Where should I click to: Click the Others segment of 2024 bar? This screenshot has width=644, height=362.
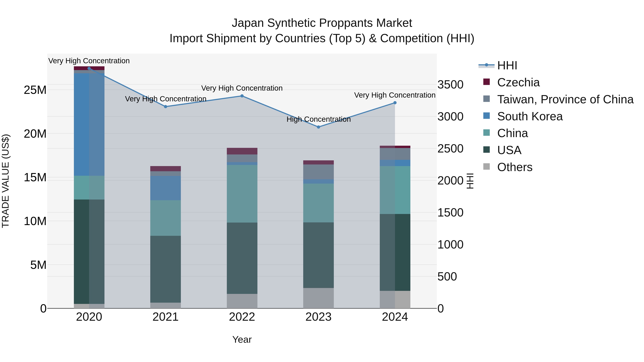click(395, 300)
